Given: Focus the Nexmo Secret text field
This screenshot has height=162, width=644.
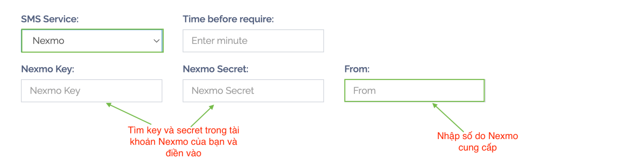Looking at the screenshot, I should point(253,90).
